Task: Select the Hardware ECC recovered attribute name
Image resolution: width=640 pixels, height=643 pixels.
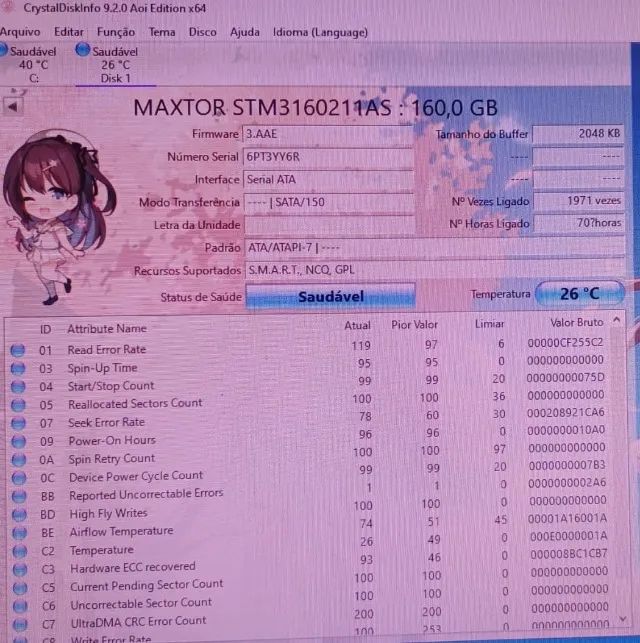Action: pyautogui.click(x=133, y=568)
